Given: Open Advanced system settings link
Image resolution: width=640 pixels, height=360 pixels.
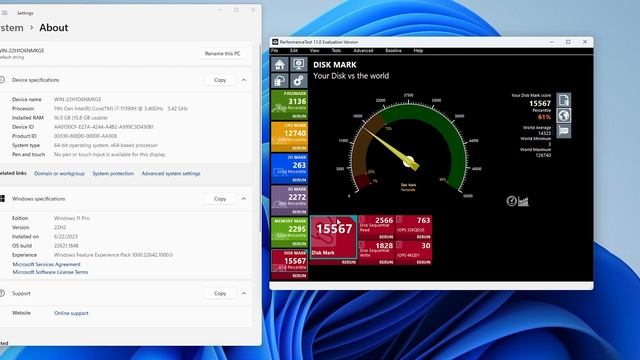Looking at the screenshot, I should 171,173.
